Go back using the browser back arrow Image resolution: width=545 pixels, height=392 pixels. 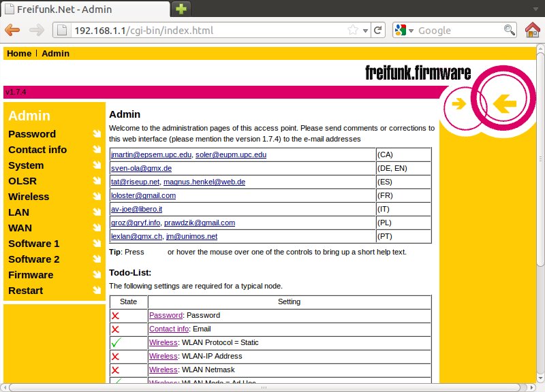click(x=12, y=30)
